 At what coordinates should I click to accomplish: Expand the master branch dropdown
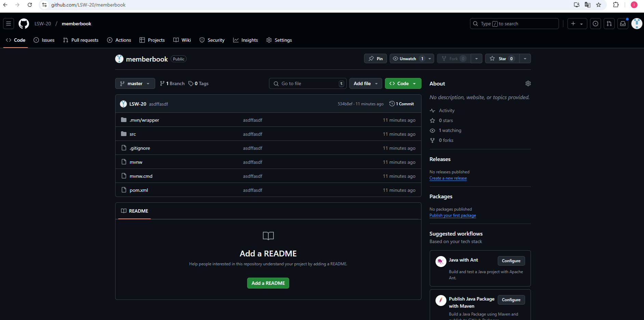tap(135, 83)
